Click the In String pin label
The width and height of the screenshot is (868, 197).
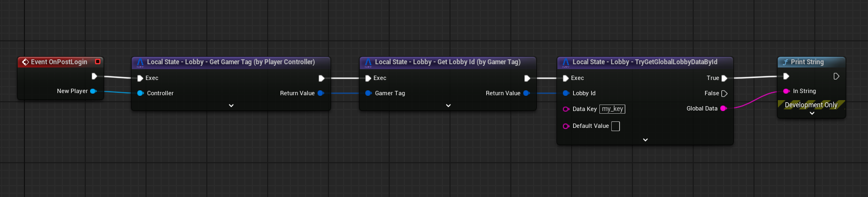(804, 91)
